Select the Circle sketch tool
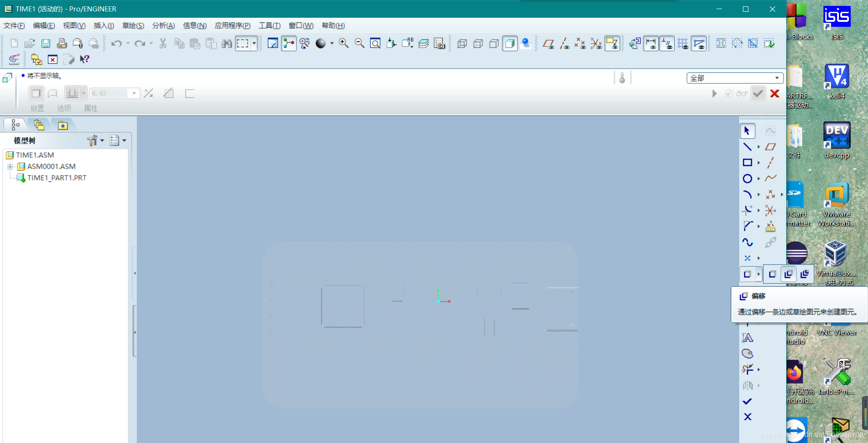 pyautogui.click(x=747, y=178)
